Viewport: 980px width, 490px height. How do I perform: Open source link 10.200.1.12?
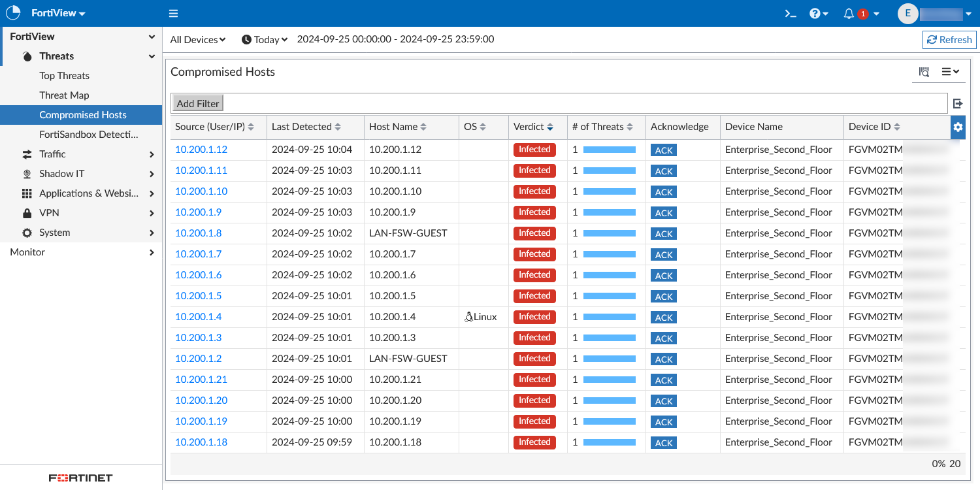201,150
